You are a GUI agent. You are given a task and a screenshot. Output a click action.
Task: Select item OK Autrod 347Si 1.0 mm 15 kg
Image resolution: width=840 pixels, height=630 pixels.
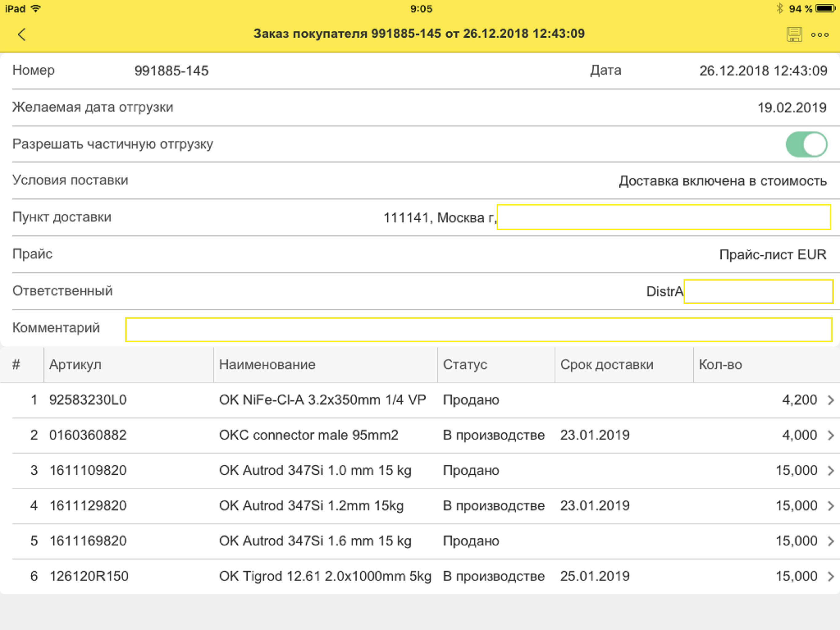coord(315,470)
